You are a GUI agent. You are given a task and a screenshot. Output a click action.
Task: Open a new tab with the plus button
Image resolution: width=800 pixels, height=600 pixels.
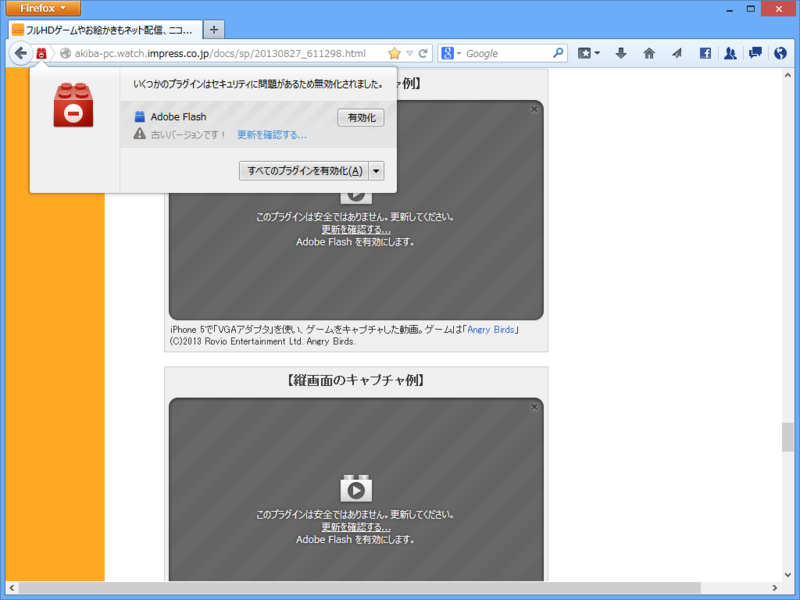[x=214, y=30]
